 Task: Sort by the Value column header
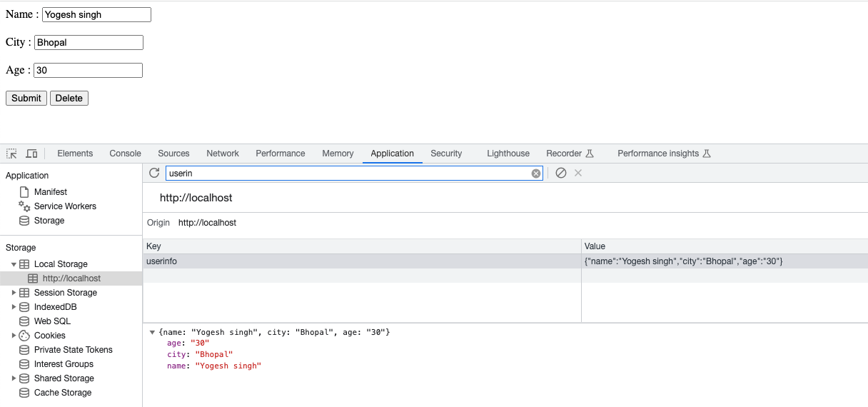click(x=725, y=246)
